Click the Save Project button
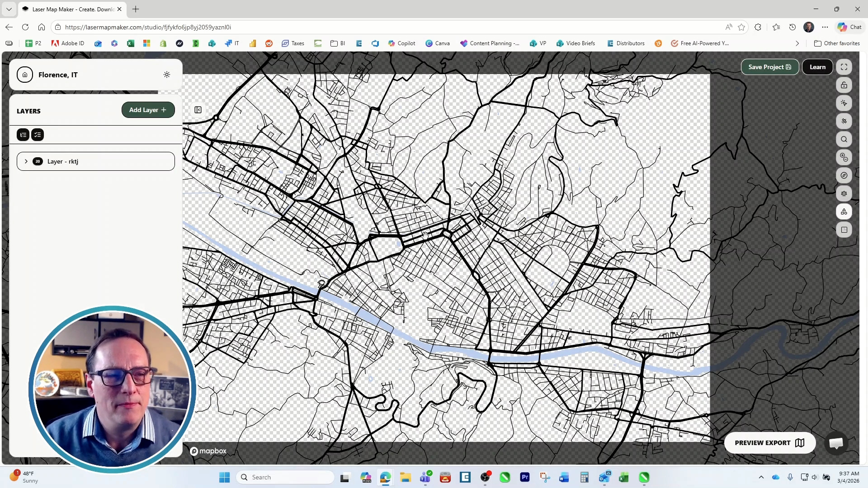 click(x=769, y=67)
